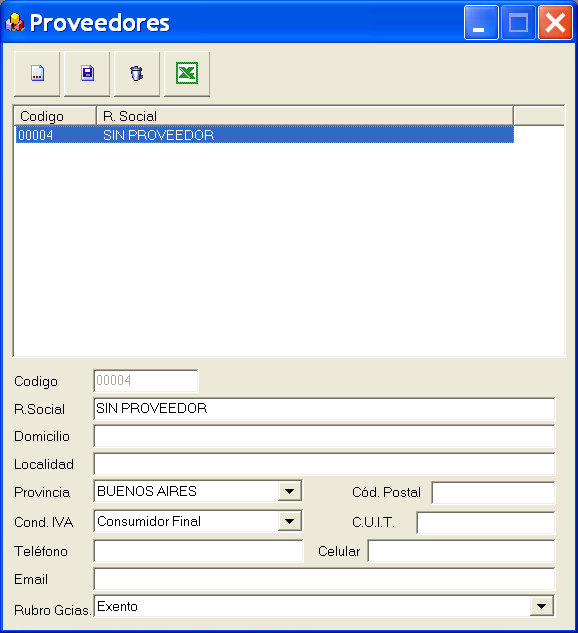Click the Teléfono input field

click(198, 551)
